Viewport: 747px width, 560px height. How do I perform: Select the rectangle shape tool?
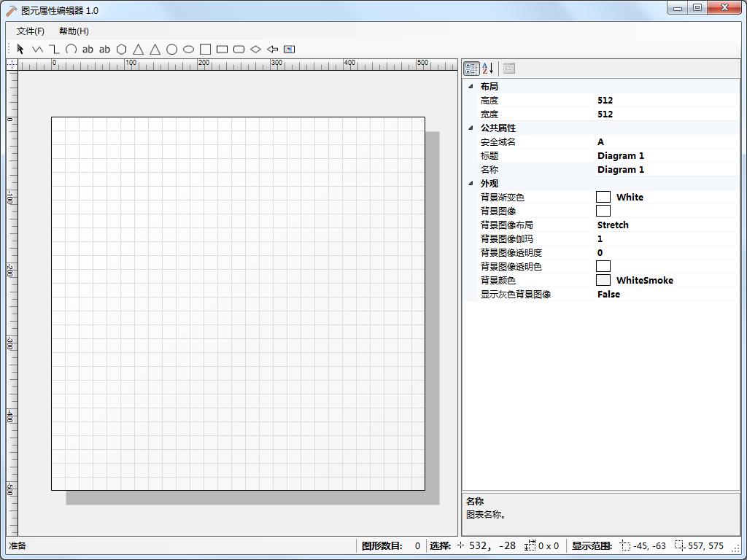click(222, 49)
